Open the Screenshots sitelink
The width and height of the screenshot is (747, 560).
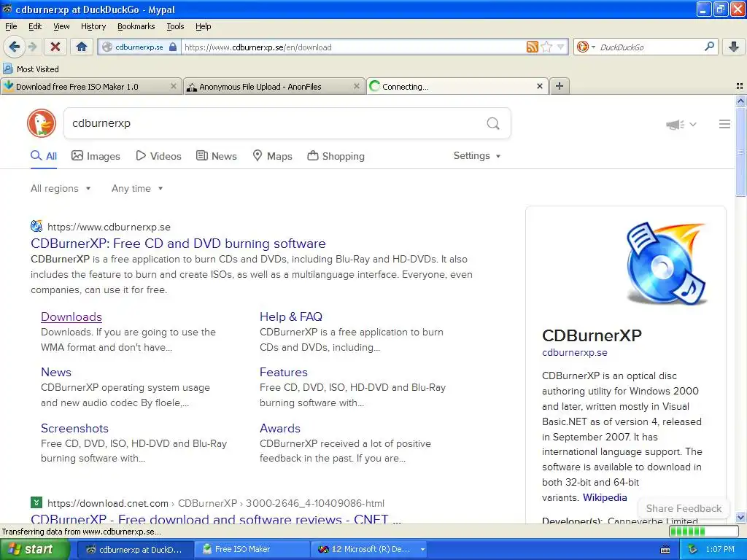[75, 428]
